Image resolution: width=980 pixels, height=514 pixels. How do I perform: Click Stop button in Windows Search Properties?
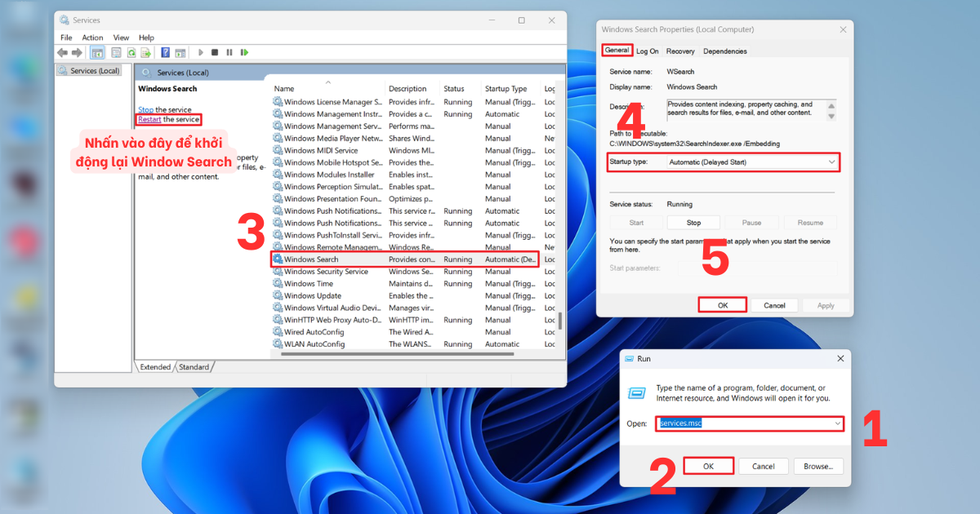(x=693, y=223)
